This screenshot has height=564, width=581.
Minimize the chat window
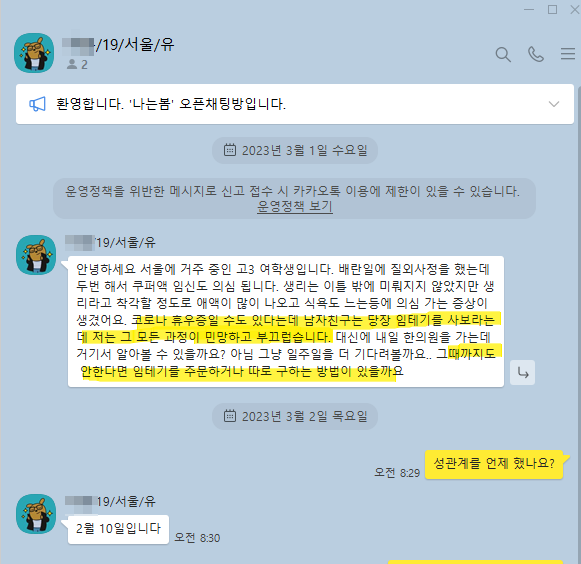pyautogui.click(x=529, y=10)
